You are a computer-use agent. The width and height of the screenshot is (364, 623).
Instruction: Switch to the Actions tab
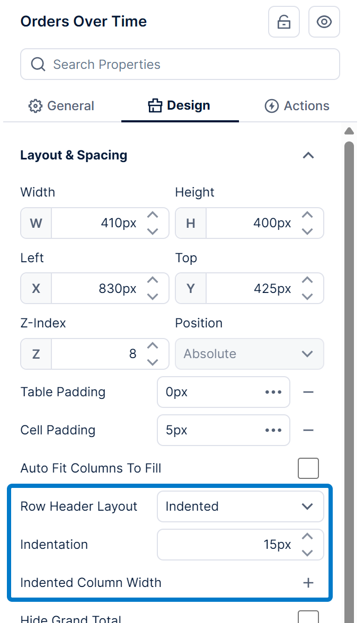pos(297,105)
